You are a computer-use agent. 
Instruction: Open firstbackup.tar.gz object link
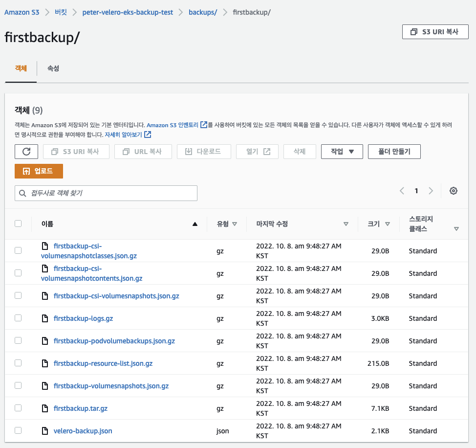point(81,408)
